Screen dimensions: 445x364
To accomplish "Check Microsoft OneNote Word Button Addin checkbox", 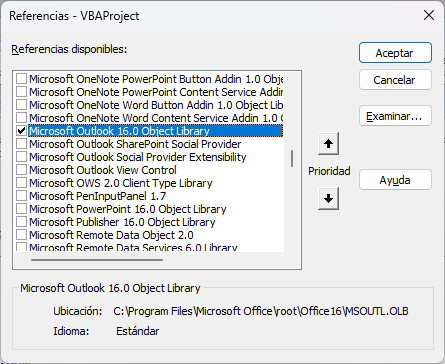I will click(x=22, y=105).
